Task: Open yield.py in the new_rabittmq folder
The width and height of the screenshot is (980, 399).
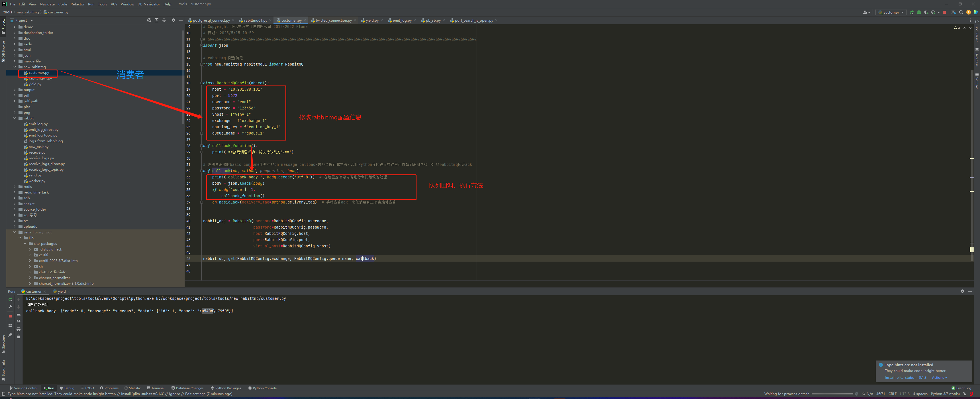Action: [x=35, y=84]
